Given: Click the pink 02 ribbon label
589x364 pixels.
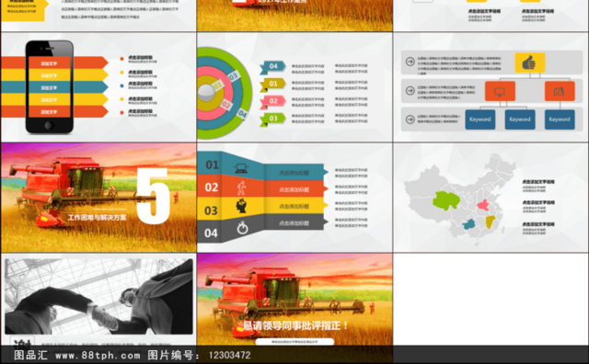Looking at the screenshot, I should point(272,101).
